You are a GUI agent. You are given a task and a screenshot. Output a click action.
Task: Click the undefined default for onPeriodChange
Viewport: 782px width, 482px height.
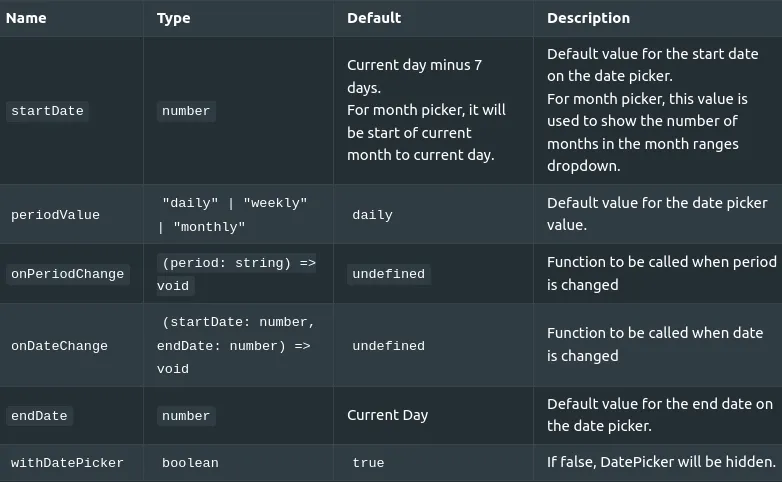click(389, 274)
